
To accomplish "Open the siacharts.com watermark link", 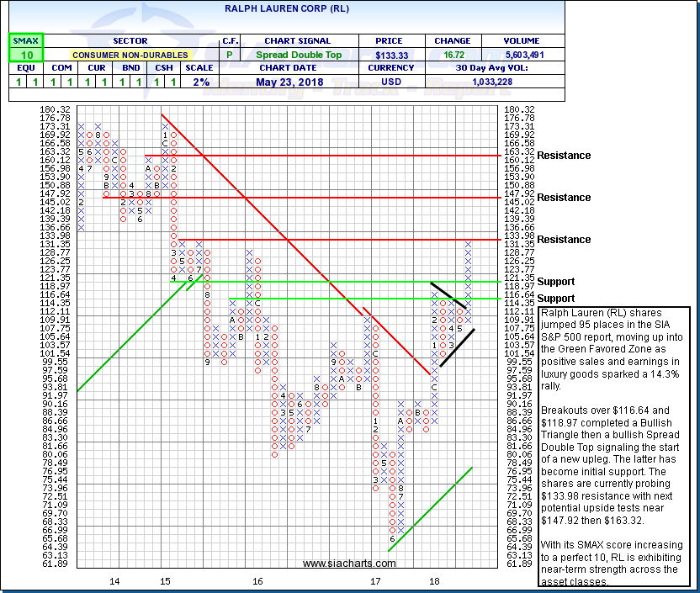I will [x=344, y=564].
